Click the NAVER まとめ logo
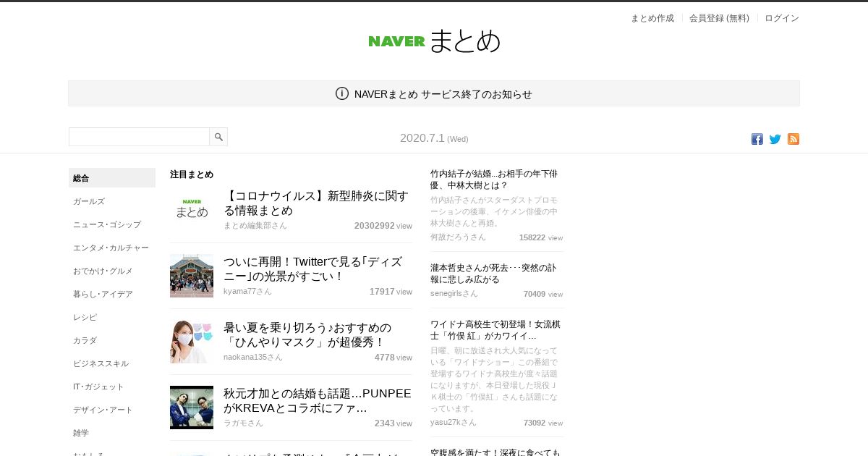The height and width of the screenshot is (456, 868). click(434, 41)
